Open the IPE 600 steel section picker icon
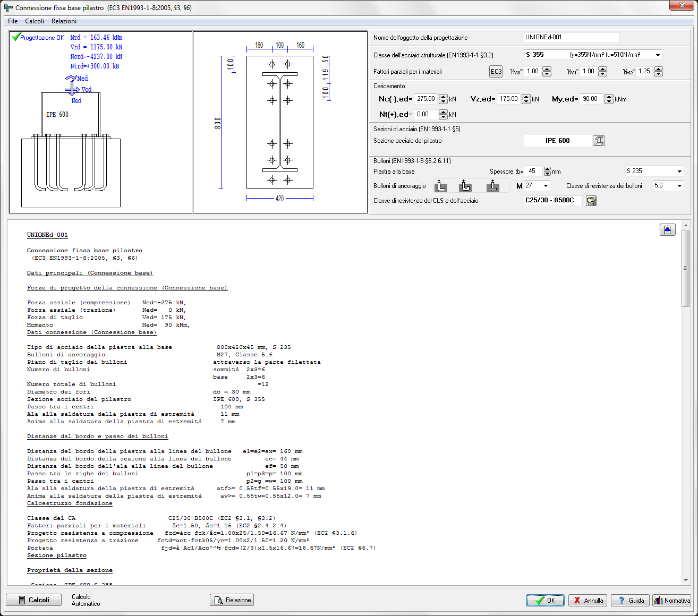 coord(599,141)
